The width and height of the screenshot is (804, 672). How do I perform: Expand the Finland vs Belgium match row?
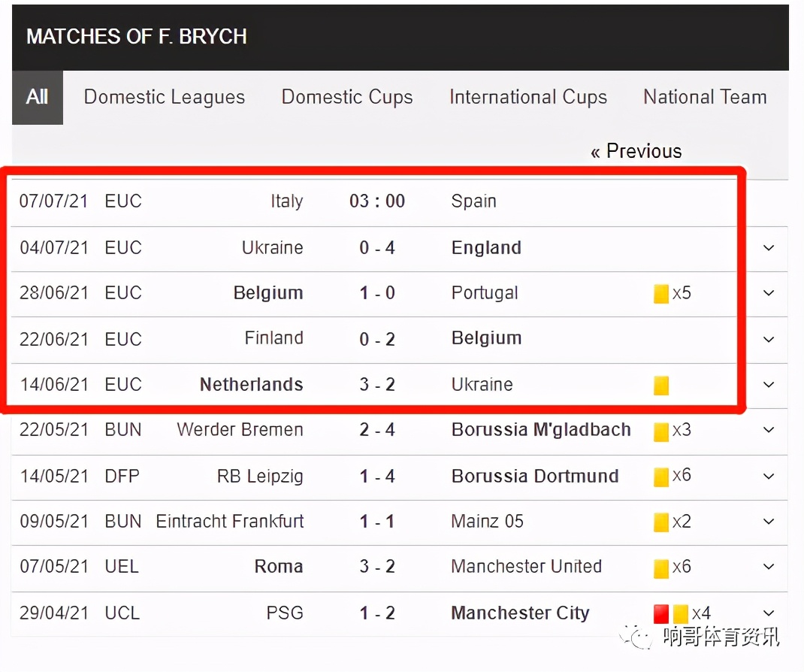point(769,339)
